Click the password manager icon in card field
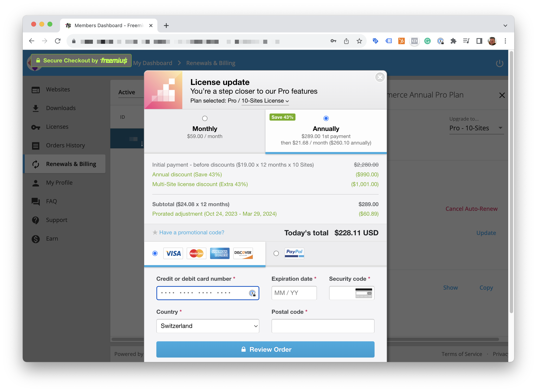 click(252, 293)
